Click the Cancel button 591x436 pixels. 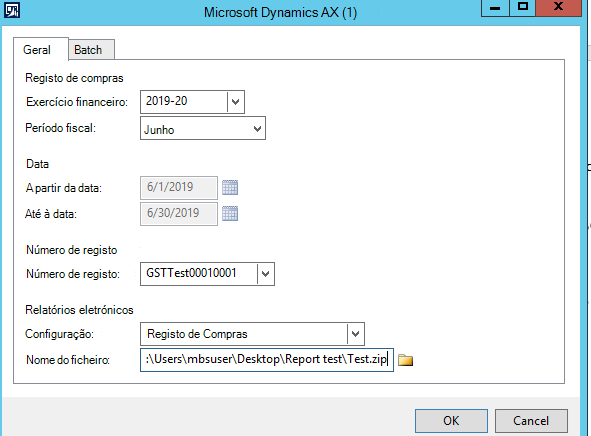531,421
